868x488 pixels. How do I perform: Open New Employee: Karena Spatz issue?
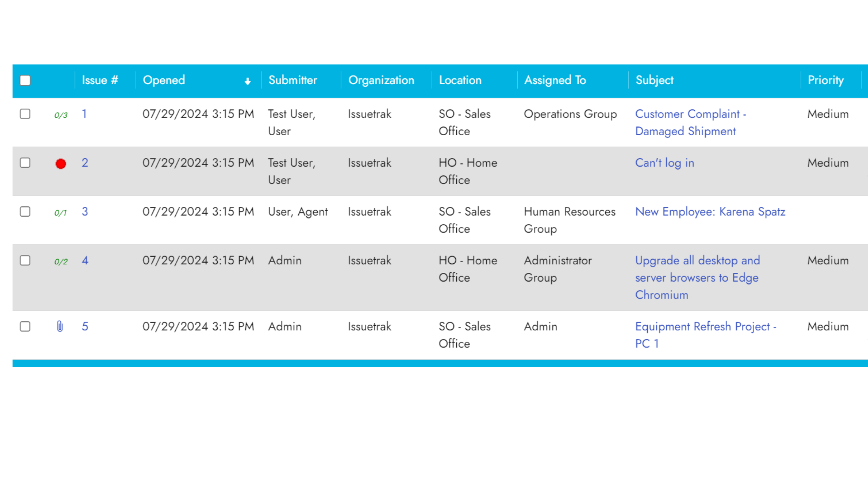coord(710,212)
